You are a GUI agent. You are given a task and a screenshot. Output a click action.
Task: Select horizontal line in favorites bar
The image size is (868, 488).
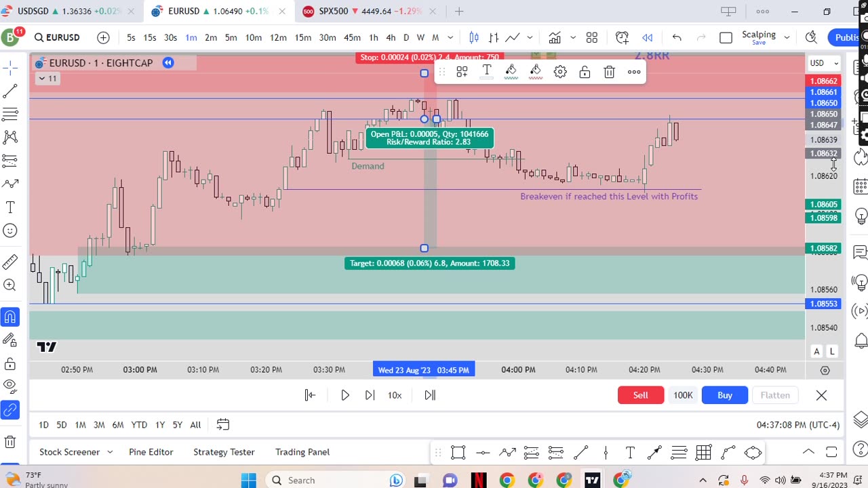(x=483, y=452)
